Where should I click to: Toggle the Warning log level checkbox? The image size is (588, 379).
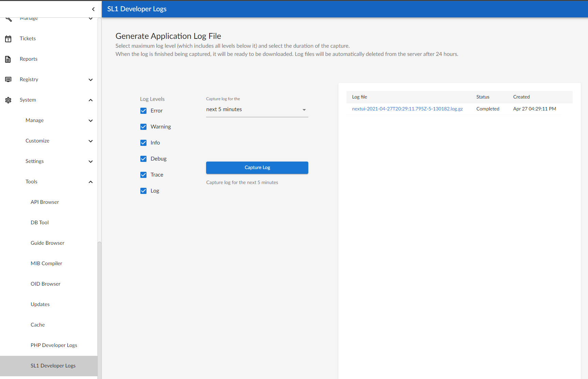pos(143,127)
